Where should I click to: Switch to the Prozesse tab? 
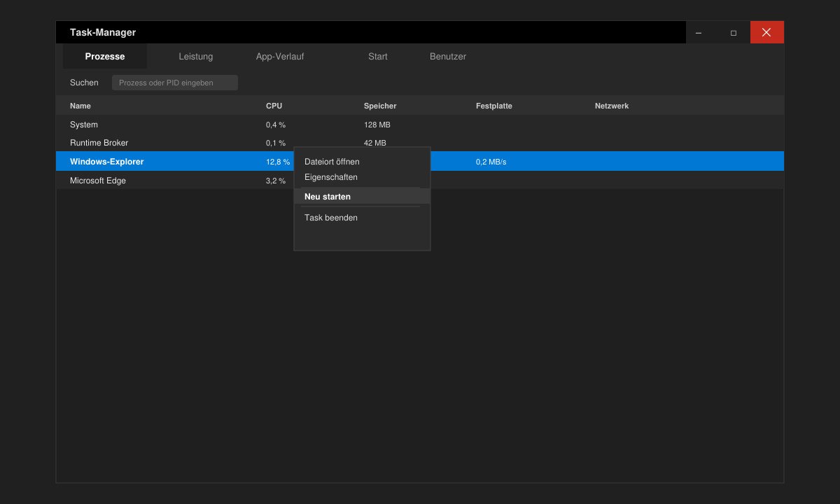(x=105, y=56)
